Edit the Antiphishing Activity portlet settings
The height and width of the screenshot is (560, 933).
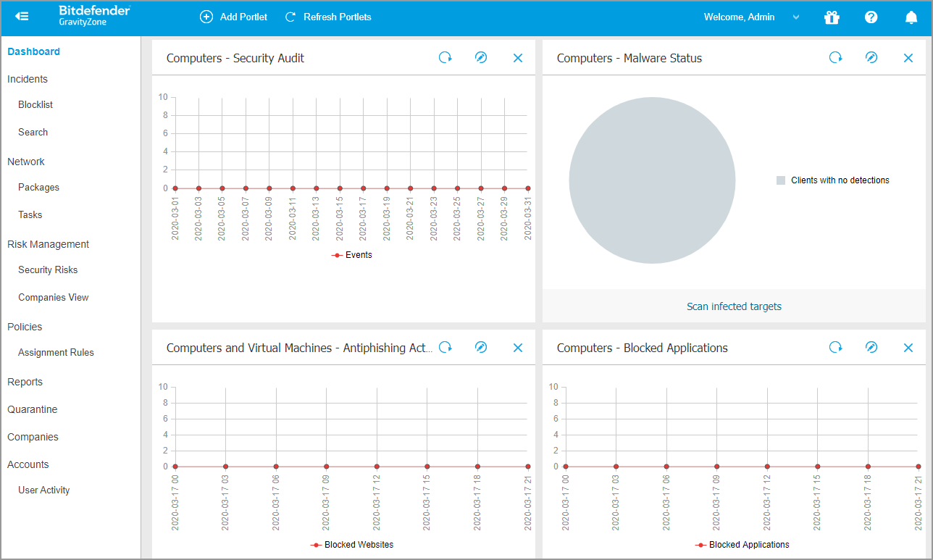point(481,348)
